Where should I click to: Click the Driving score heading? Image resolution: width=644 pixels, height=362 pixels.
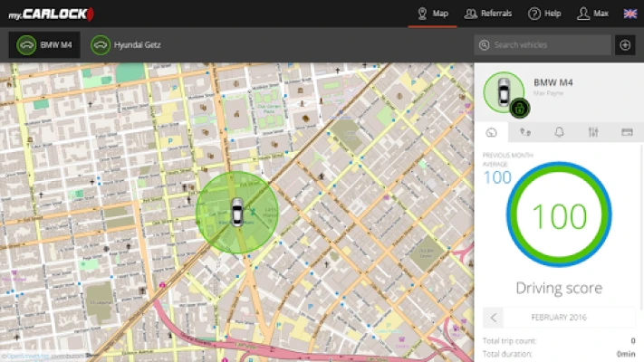[x=559, y=288]
